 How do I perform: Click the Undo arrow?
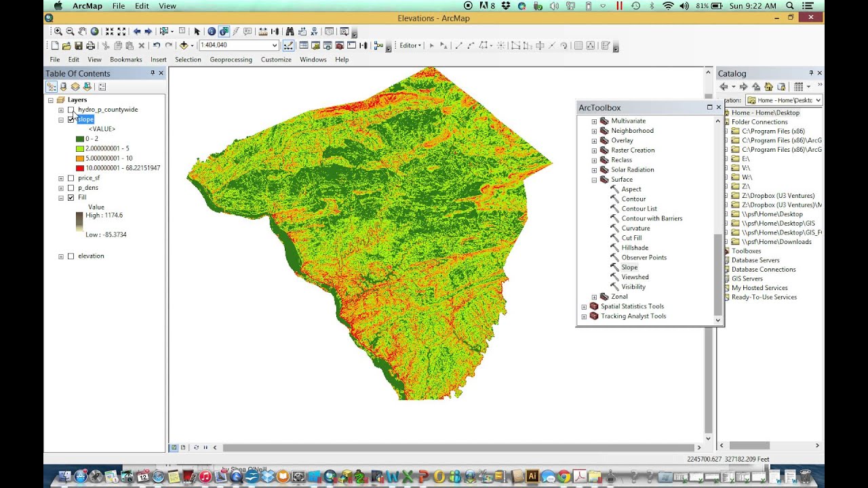(x=157, y=45)
